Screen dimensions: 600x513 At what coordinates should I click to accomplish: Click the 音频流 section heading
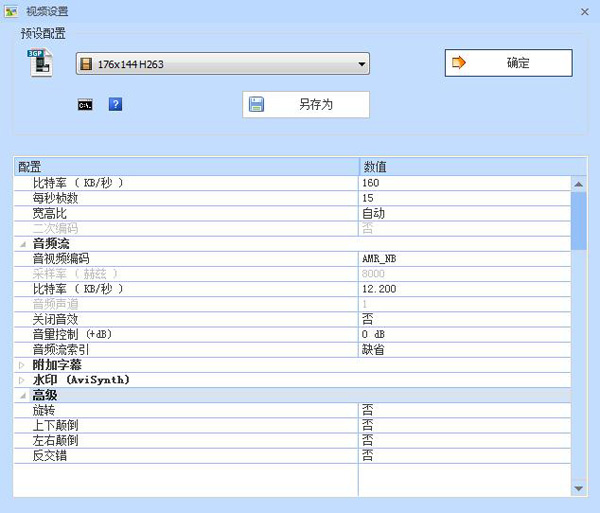click(51, 244)
